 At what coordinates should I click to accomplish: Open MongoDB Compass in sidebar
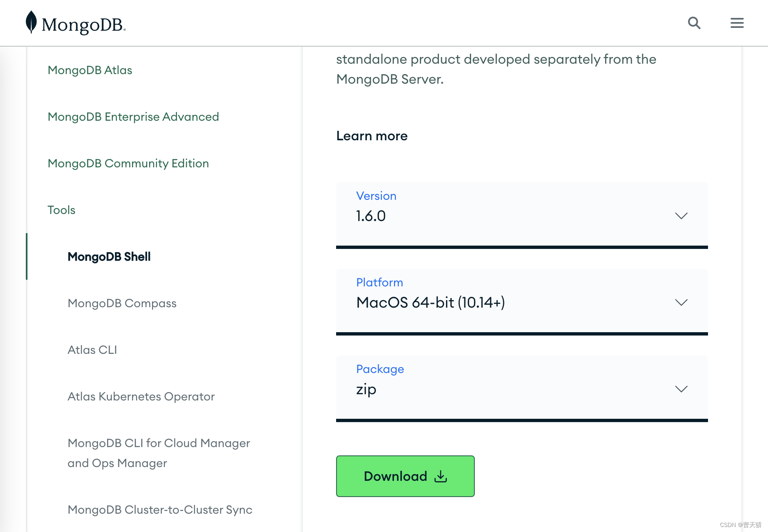[x=122, y=303]
